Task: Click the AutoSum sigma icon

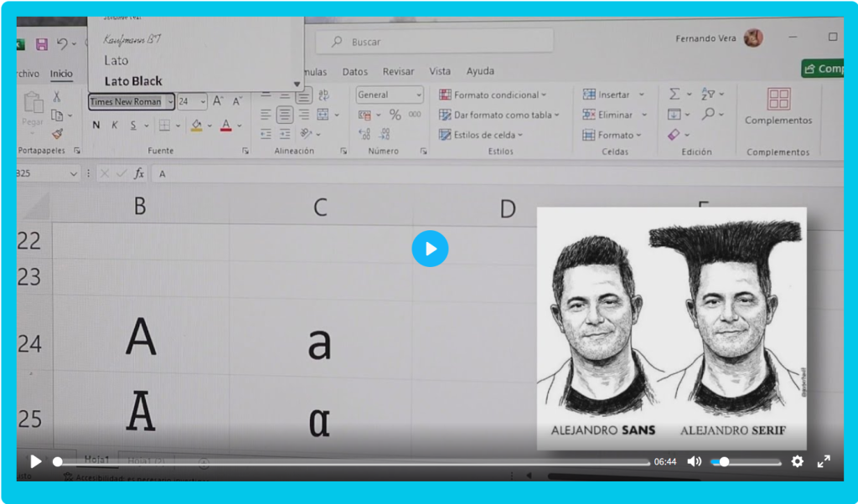Action: tap(675, 94)
